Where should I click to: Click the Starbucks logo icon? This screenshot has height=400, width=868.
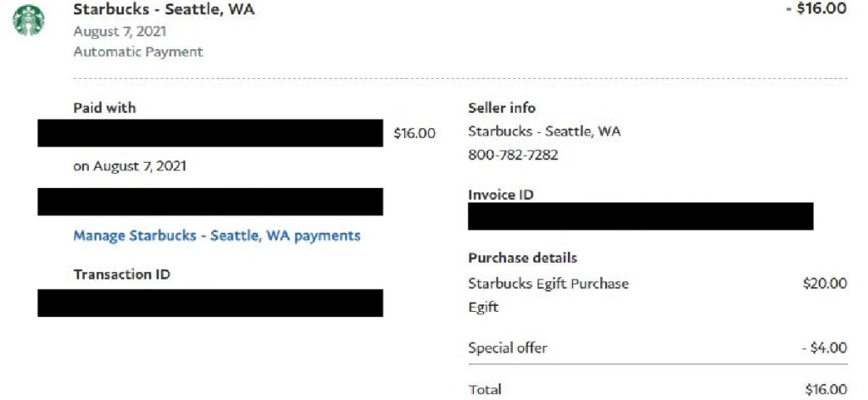[x=28, y=20]
